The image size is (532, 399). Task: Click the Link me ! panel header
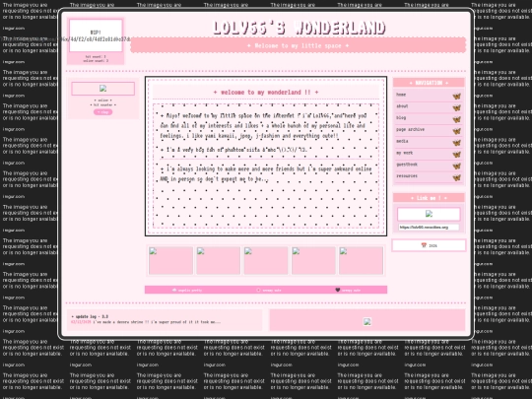[x=429, y=198]
